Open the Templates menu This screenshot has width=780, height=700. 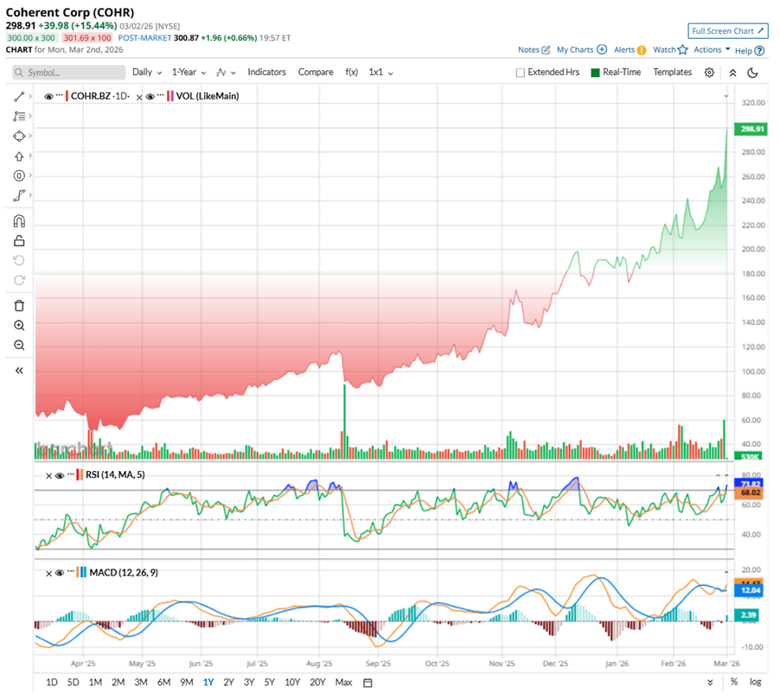[672, 73]
